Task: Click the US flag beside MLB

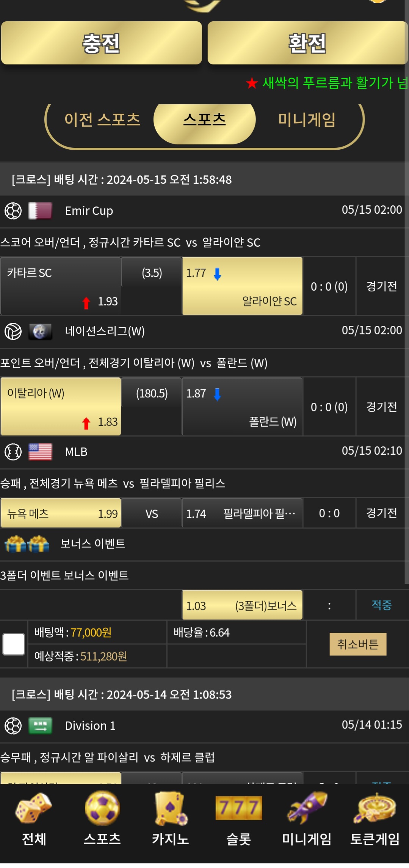Action: click(x=40, y=452)
